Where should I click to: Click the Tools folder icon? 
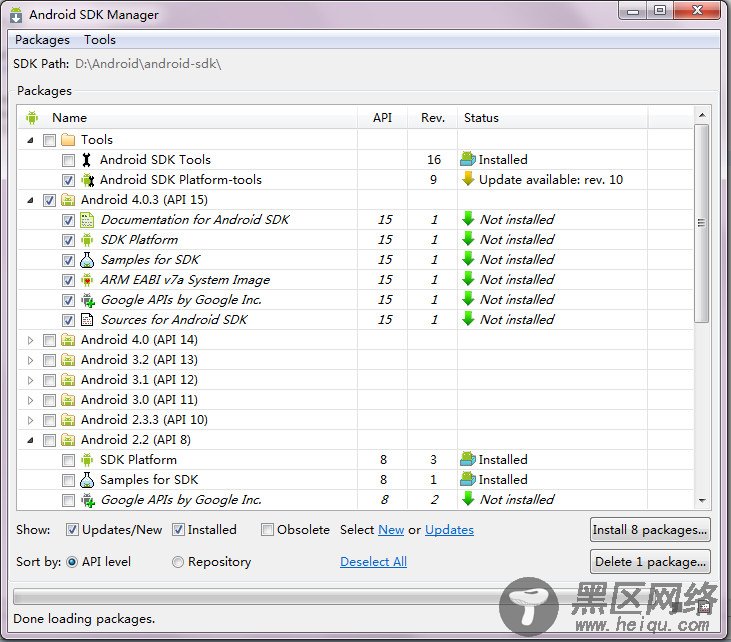(x=68, y=140)
